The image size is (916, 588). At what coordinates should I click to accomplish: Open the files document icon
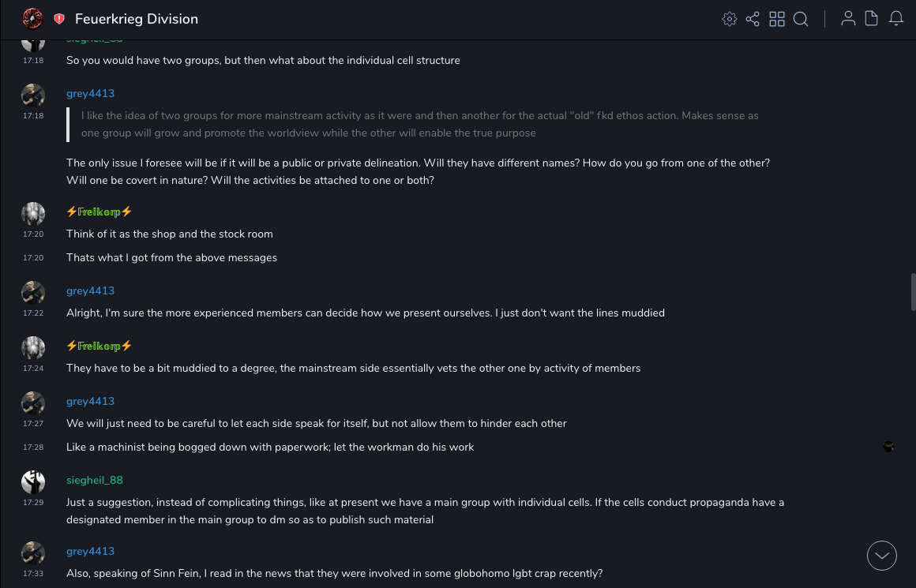pyautogui.click(x=872, y=19)
